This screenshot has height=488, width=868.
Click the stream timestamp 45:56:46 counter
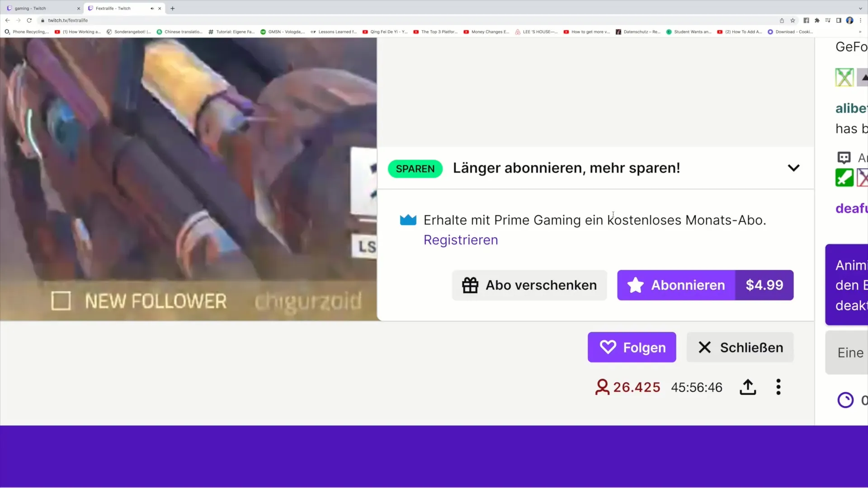point(697,387)
